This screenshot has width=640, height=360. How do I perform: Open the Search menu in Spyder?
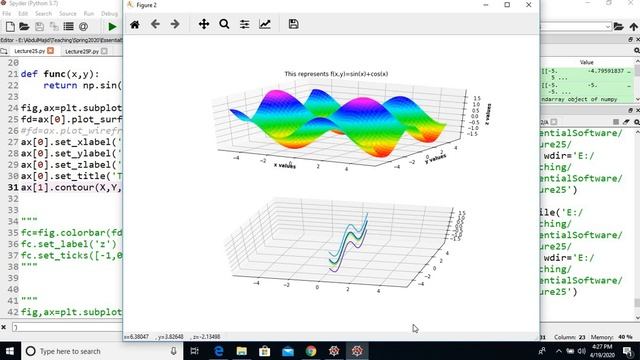coord(43,13)
